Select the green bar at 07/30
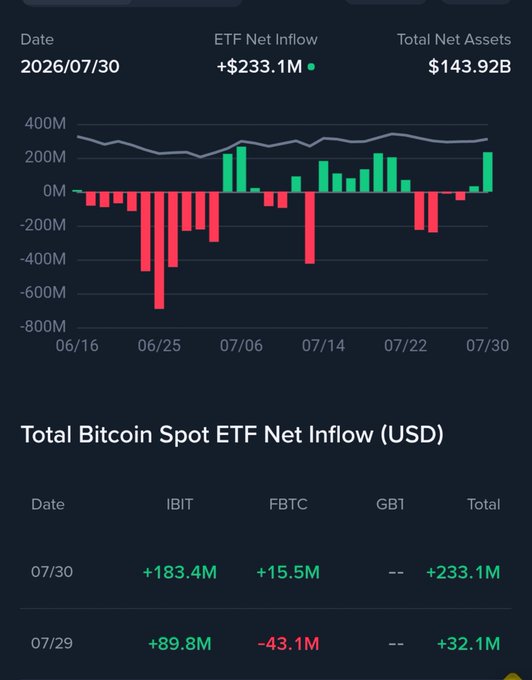Image resolution: width=532 pixels, height=680 pixels. [487, 172]
